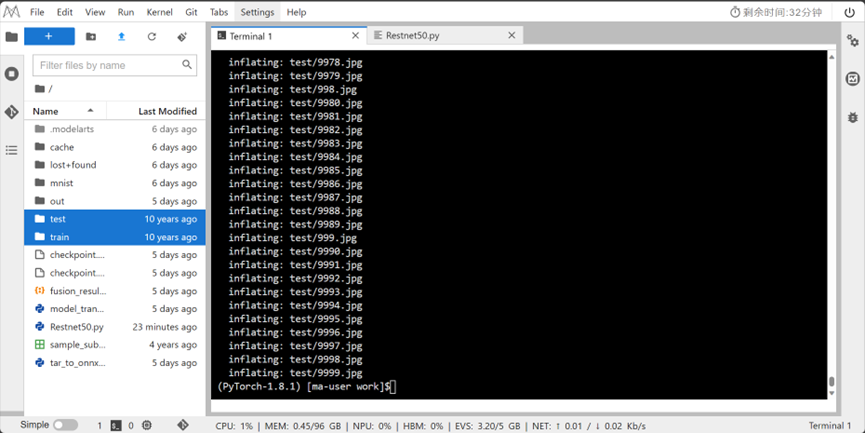Click the EVS storage usage entry
The width and height of the screenshot is (865, 433).
[x=487, y=426]
